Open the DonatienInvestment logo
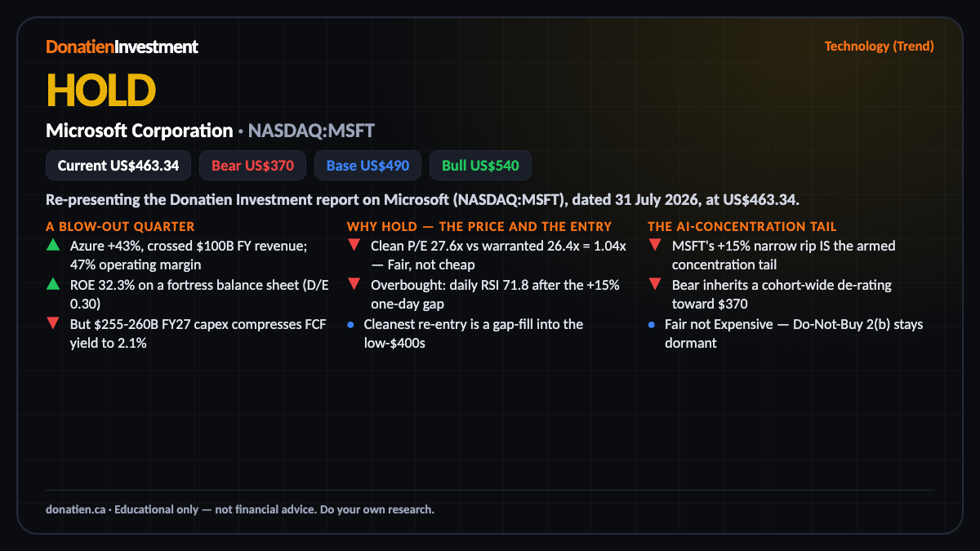Viewport: 980px width, 551px height. [122, 47]
